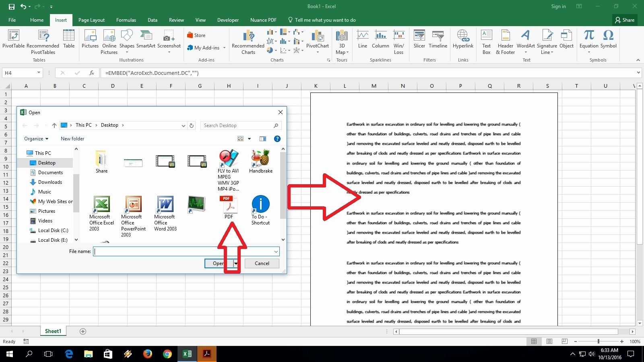
Task: Insert a Text Box
Action: click(x=487, y=40)
